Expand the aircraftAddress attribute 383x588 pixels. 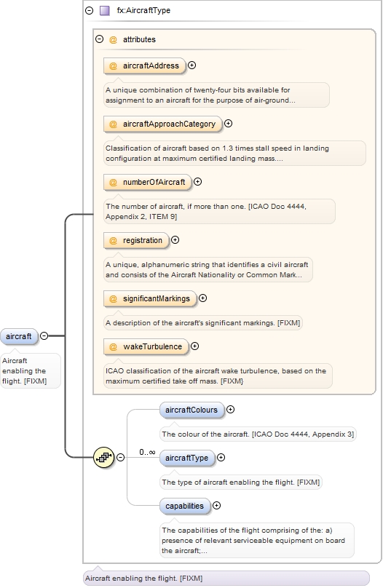click(191, 65)
